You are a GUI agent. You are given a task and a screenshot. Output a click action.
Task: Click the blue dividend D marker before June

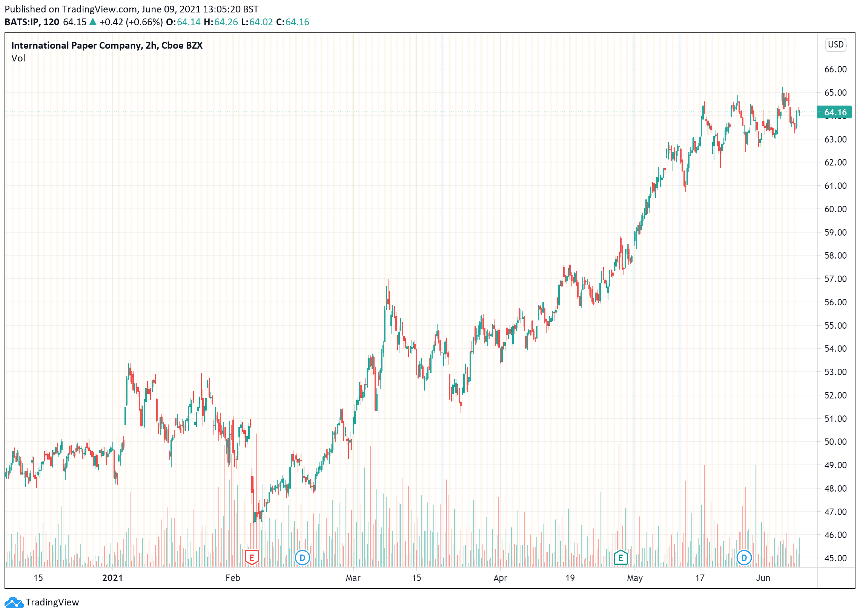(744, 558)
